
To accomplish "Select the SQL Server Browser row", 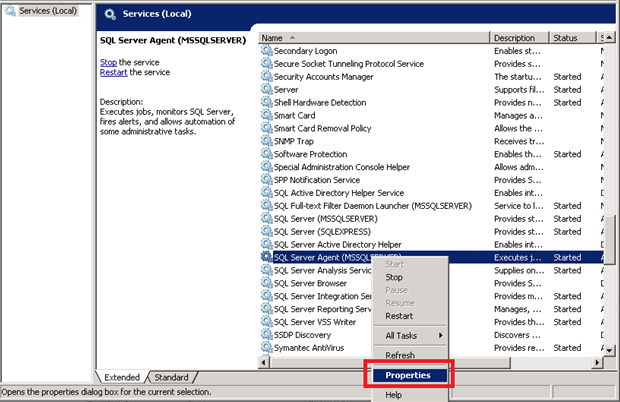I will (431, 283).
